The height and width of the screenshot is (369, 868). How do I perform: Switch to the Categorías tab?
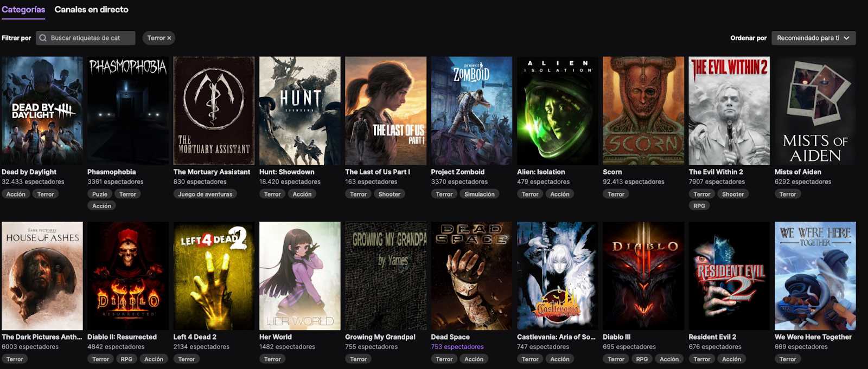(23, 10)
